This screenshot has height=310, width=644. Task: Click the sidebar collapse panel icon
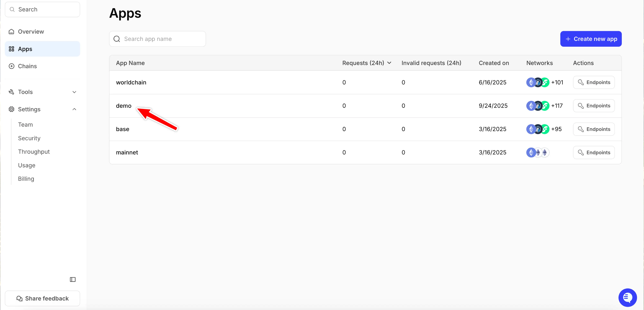[x=72, y=280]
